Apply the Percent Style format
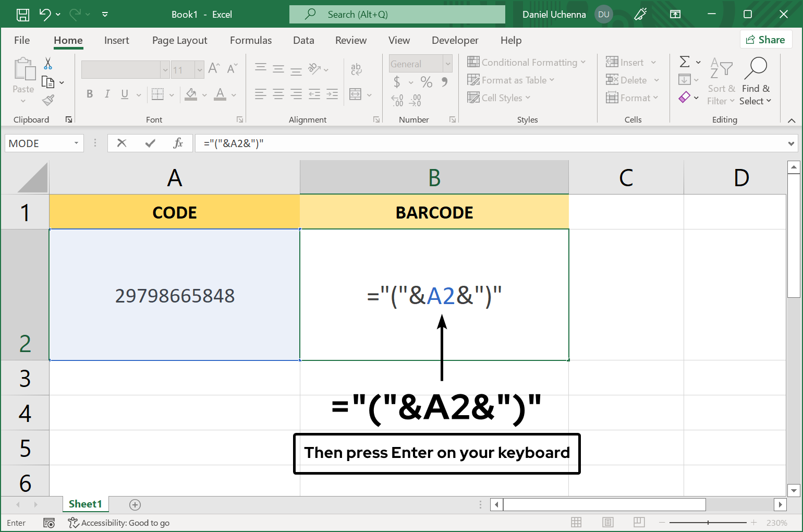 point(426,82)
